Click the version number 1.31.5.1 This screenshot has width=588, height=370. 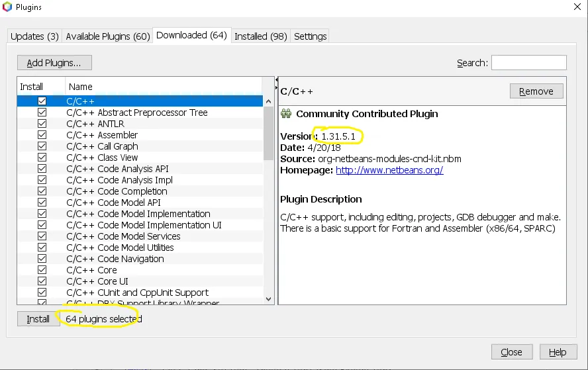pos(338,136)
